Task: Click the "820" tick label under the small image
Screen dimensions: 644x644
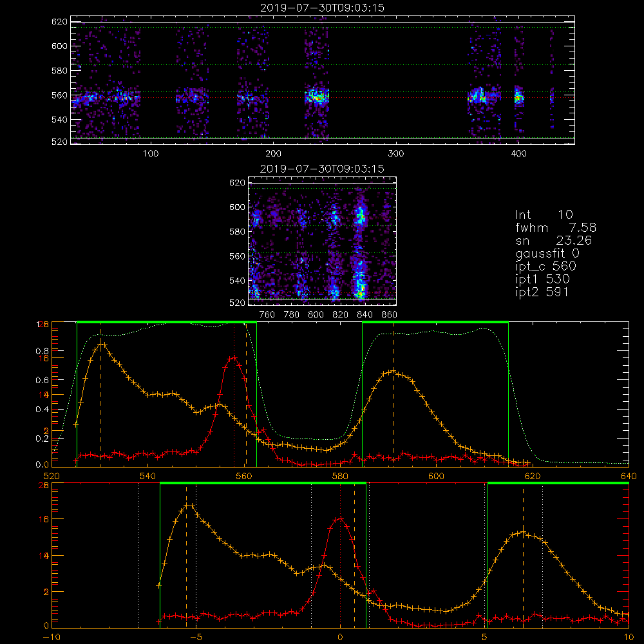Action: pos(341,315)
